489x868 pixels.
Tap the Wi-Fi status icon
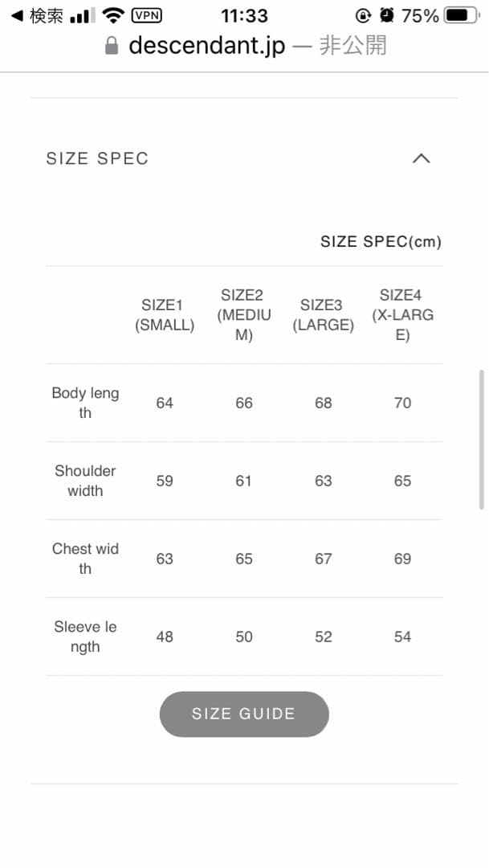[113, 15]
